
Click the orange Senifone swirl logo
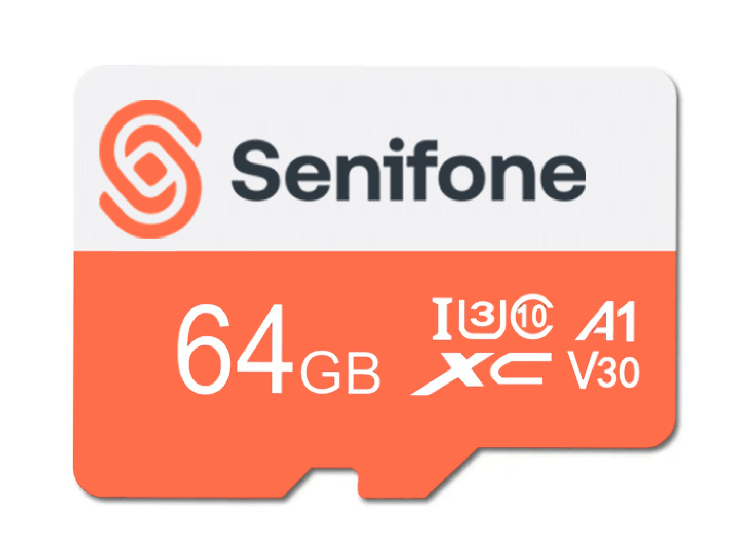click(x=150, y=169)
